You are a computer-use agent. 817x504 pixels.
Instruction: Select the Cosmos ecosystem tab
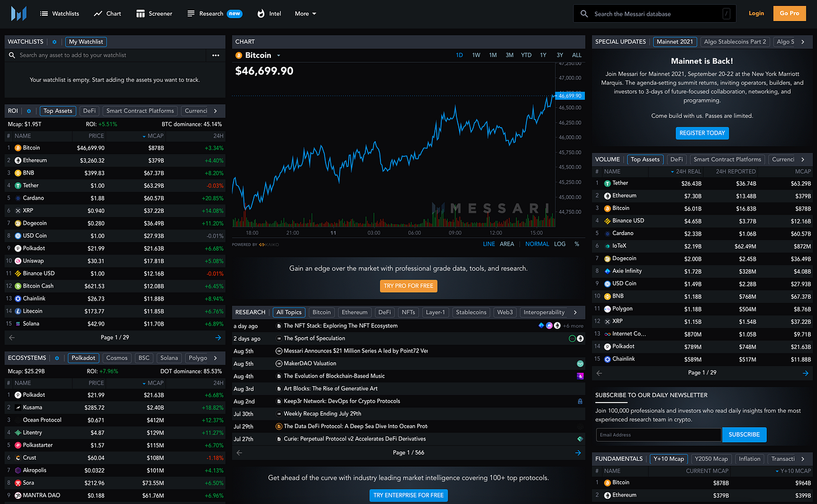coord(117,358)
